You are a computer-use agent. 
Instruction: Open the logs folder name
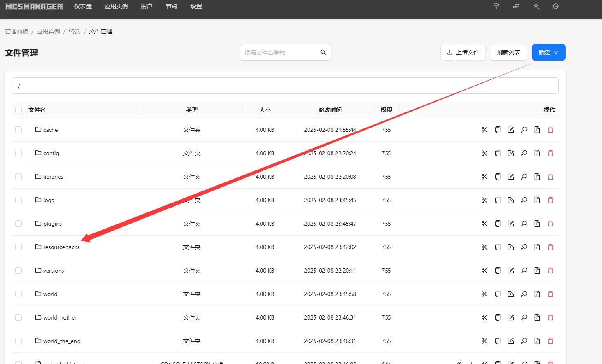tap(49, 200)
